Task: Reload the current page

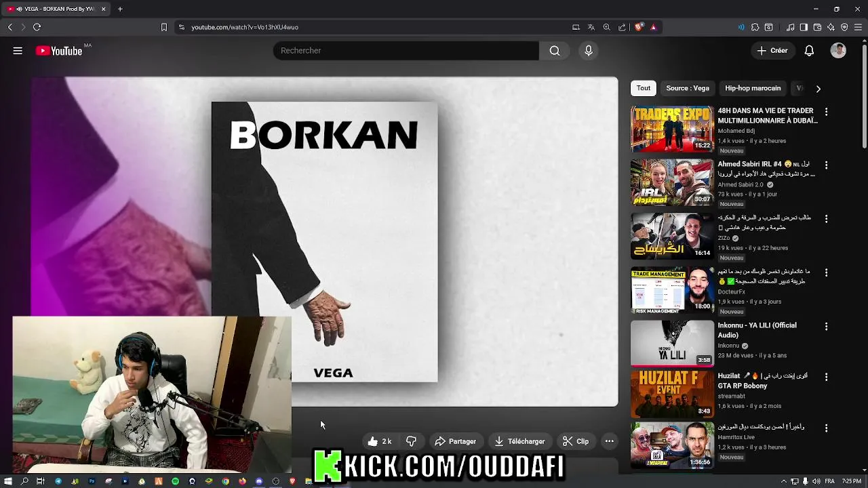Action: point(37,27)
